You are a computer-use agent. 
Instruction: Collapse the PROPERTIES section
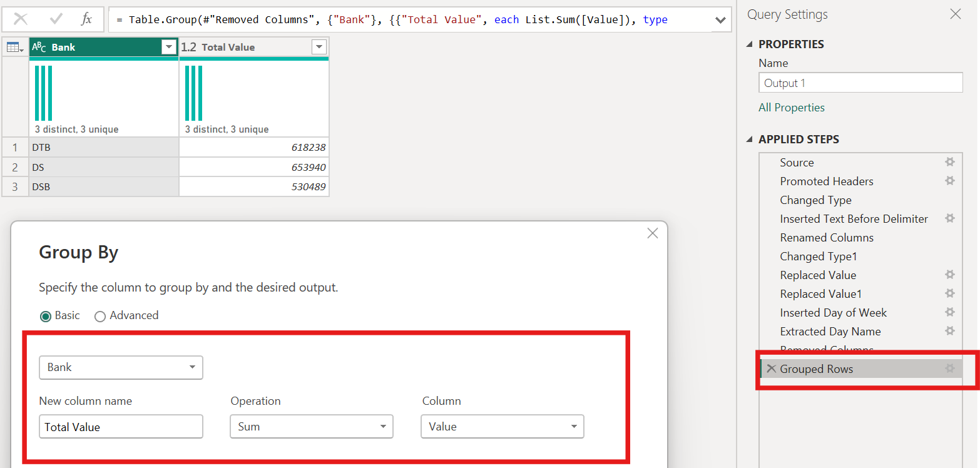(x=750, y=44)
